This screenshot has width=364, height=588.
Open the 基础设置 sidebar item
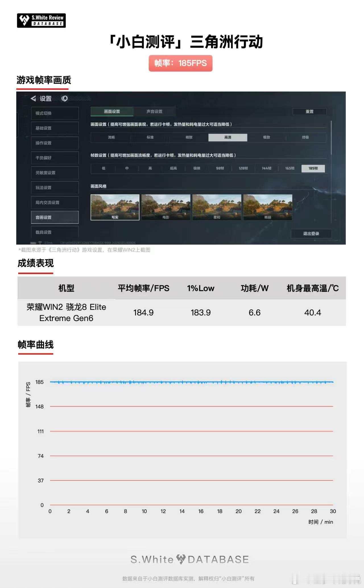point(55,128)
